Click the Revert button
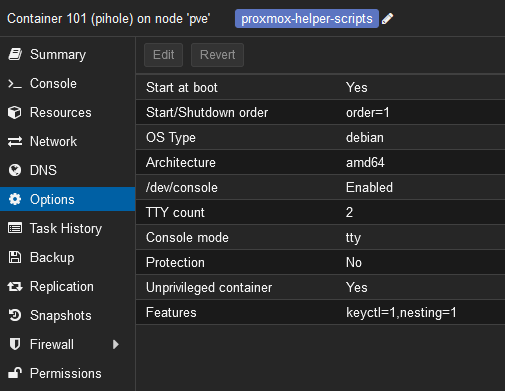The width and height of the screenshot is (505, 391). [x=217, y=55]
